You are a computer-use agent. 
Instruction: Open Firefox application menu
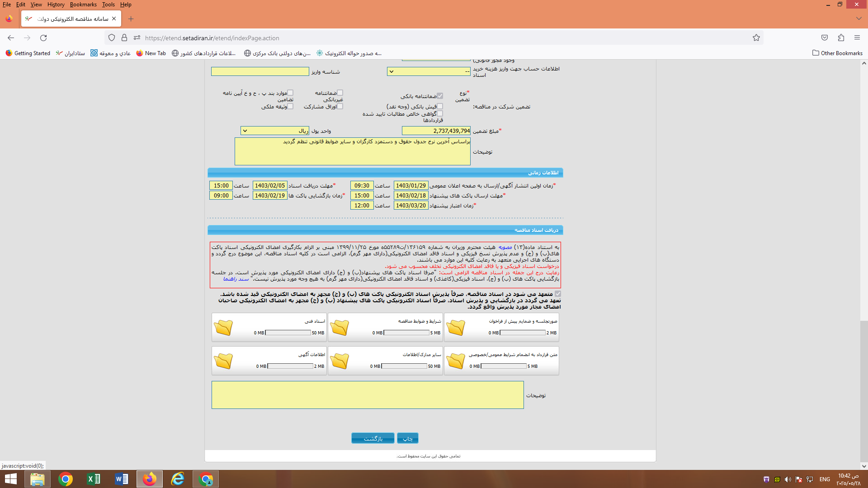[857, 38]
